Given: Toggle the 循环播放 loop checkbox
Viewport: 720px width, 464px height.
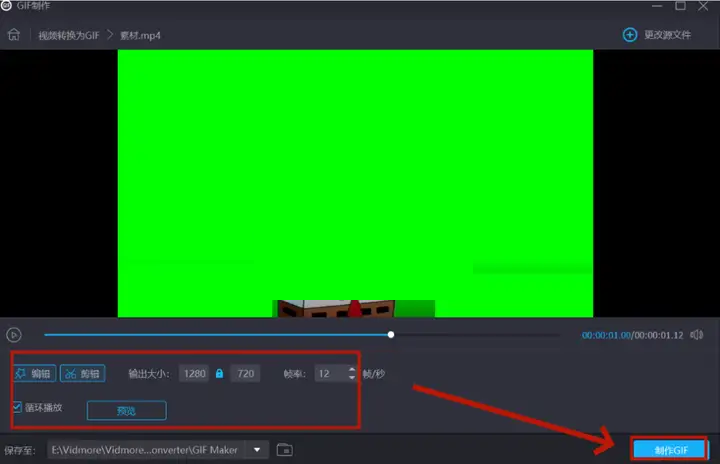Looking at the screenshot, I should 17,407.
